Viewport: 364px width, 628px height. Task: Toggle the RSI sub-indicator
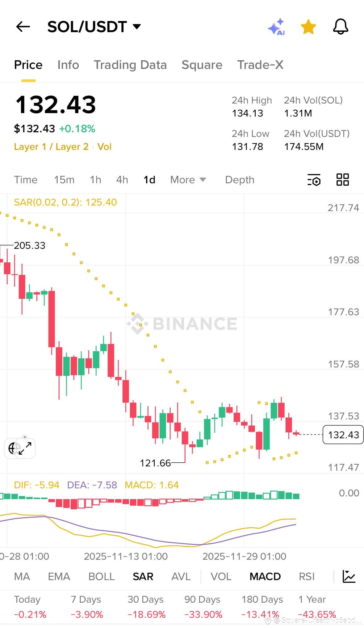(307, 577)
